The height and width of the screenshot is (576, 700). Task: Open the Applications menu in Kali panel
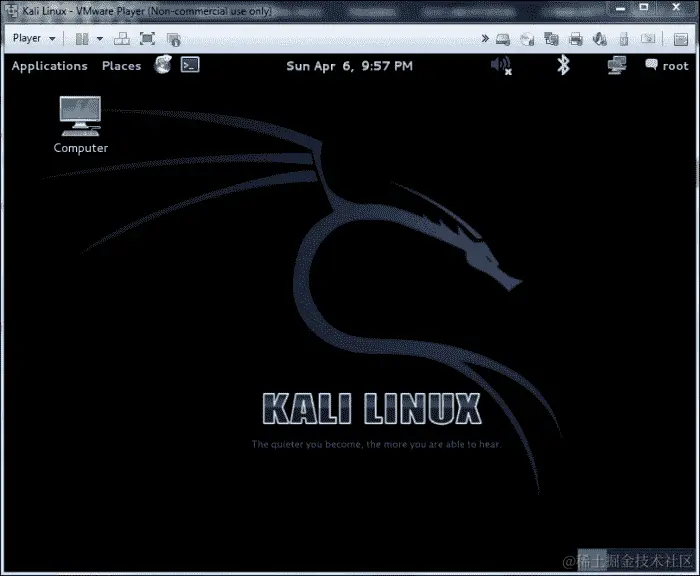pos(50,66)
